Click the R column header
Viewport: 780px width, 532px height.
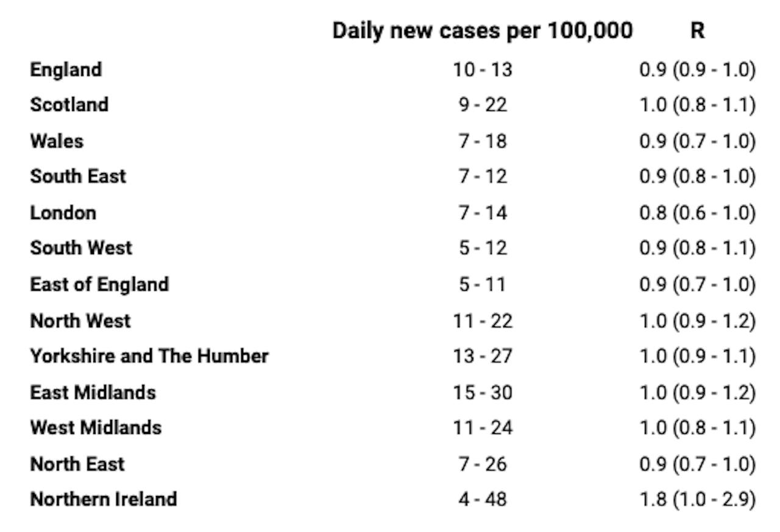pos(698,31)
